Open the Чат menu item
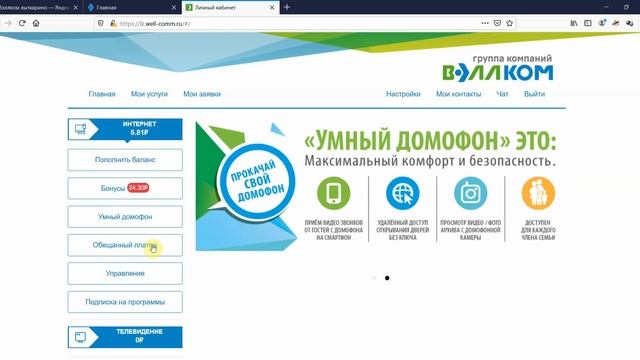Screen dimensions: 640x360 pyautogui.click(x=502, y=94)
